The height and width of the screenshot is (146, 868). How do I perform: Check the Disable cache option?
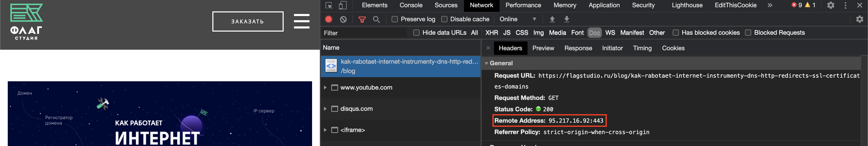pyautogui.click(x=444, y=19)
